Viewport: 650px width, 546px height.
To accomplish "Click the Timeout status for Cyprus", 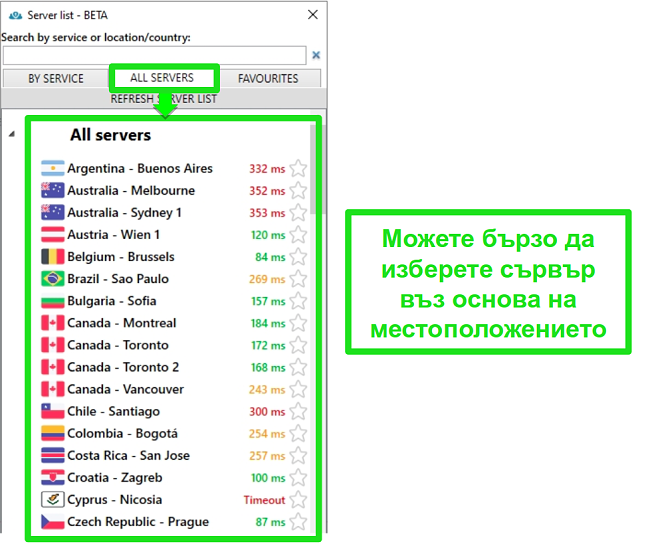I will tap(264, 500).
